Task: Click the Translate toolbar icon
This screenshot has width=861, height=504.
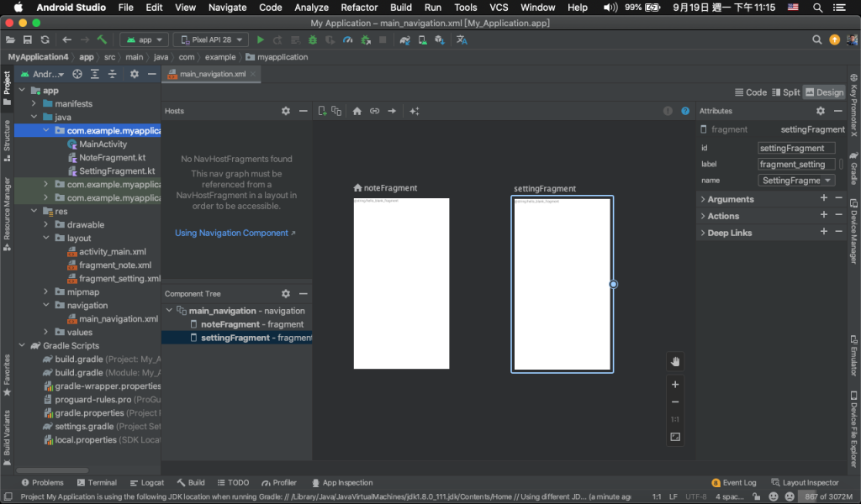Action: (x=462, y=39)
